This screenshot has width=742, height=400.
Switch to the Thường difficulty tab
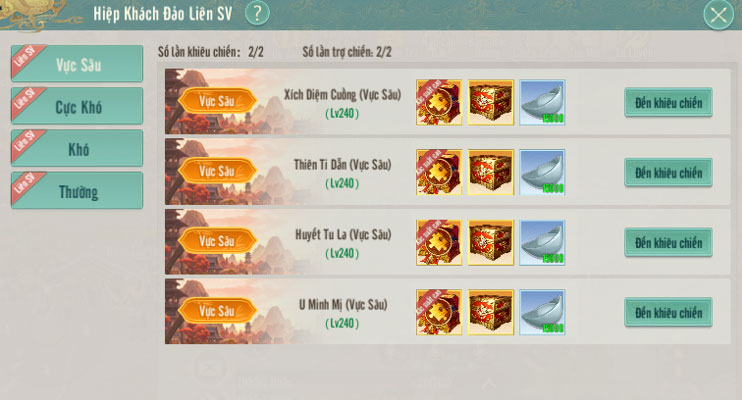click(77, 190)
